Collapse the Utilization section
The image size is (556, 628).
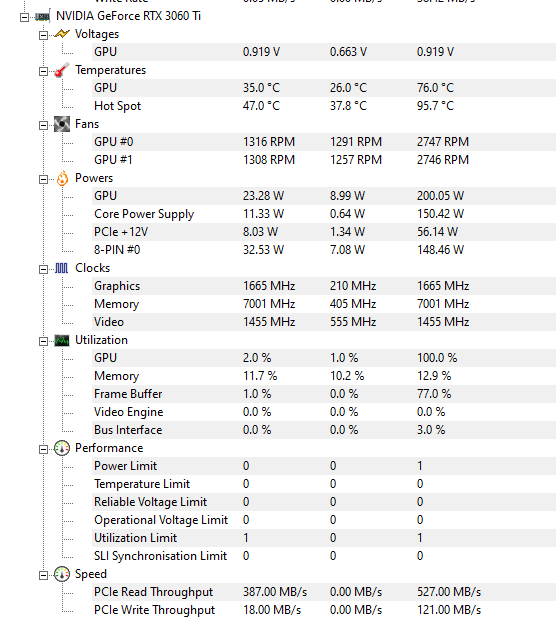click(x=43, y=341)
